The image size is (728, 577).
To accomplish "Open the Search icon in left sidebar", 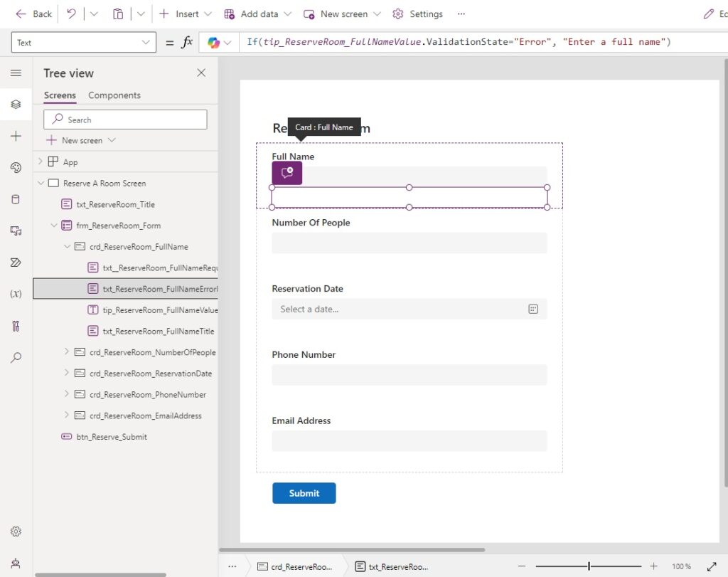I will [x=16, y=357].
